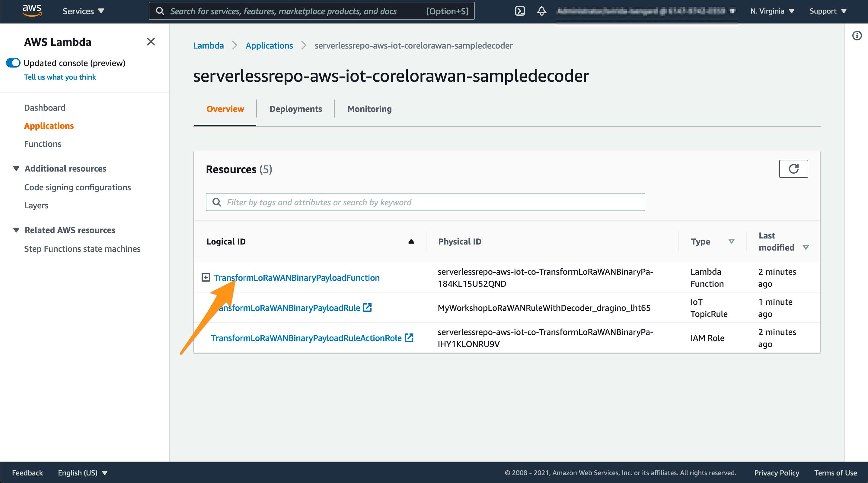Click the magnifier icon in resources filter

click(217, 202)
